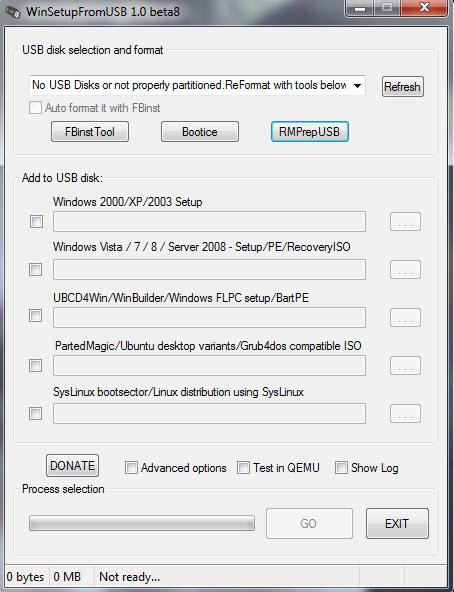Viewport: 454px width, 592px height.
Task: Click the EXIT button
Action: [397, 524]
